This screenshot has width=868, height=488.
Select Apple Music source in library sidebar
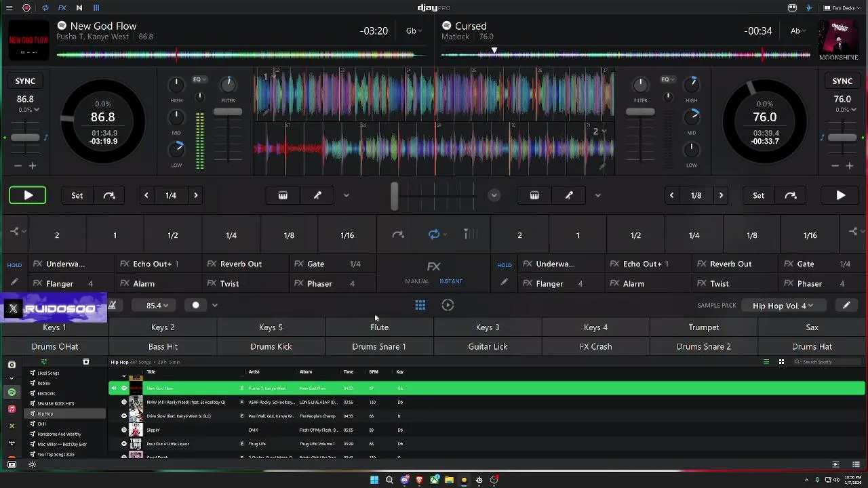[12, 409]
